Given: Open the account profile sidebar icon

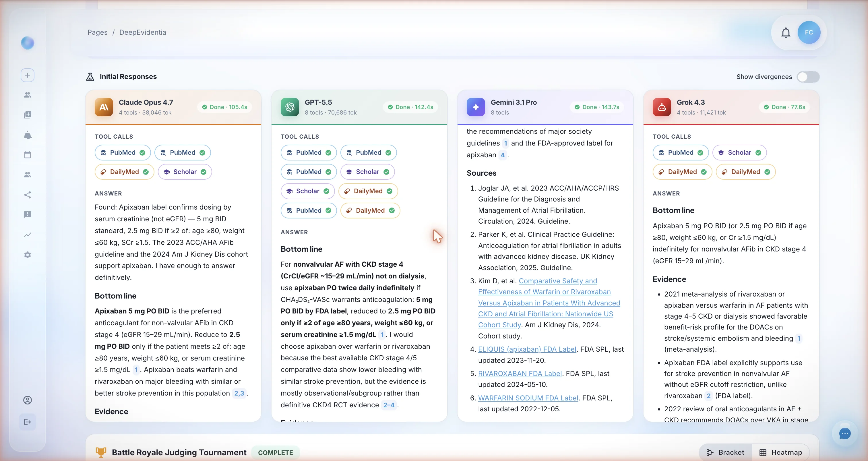Looking at the screenshot, I should pyautogui.click(x=28, y=400).
